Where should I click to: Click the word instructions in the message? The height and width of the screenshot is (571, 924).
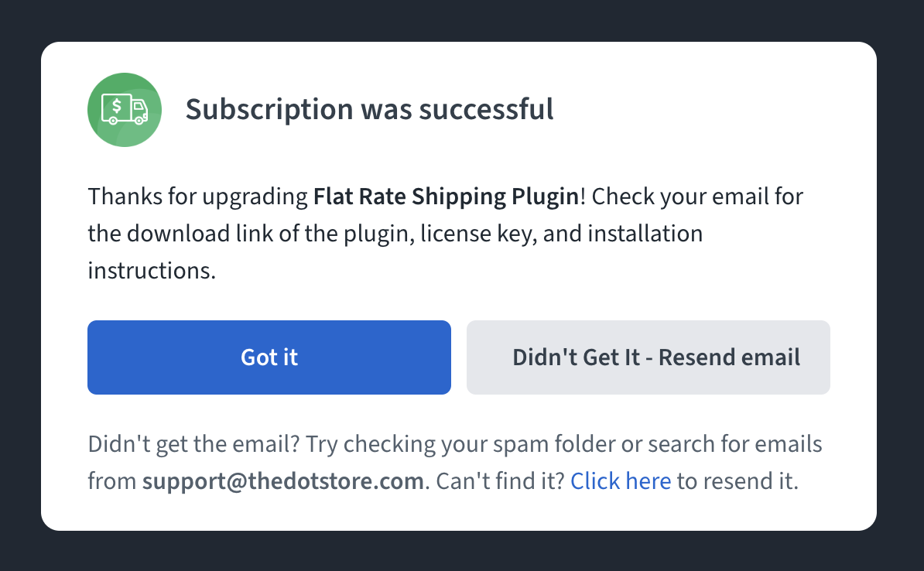pyautogui.click(x=152, y=271)
